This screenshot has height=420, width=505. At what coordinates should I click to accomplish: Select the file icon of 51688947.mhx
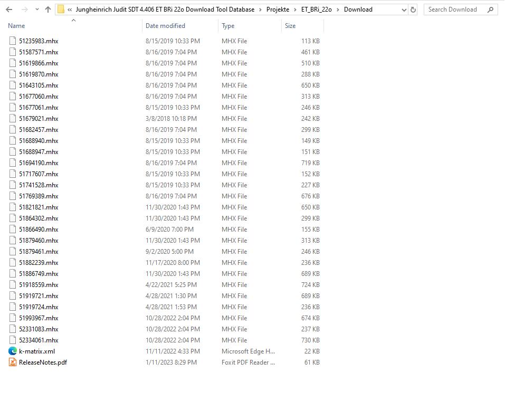coord(13,151)
